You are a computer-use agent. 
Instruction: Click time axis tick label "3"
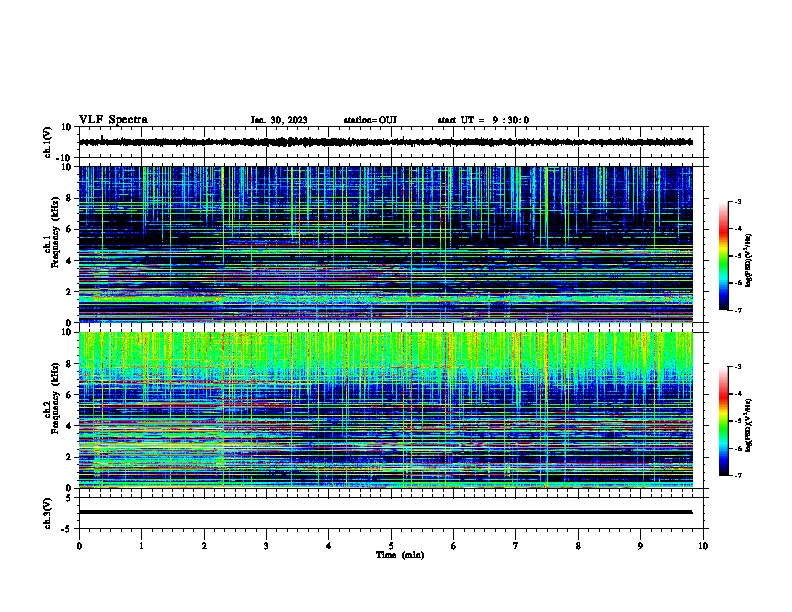(266, 546)
